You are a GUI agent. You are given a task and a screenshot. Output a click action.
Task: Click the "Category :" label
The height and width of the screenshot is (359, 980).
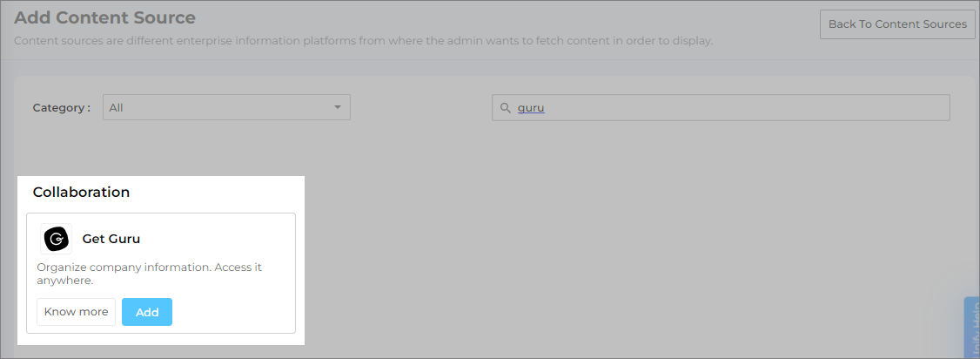coord(61,108)
